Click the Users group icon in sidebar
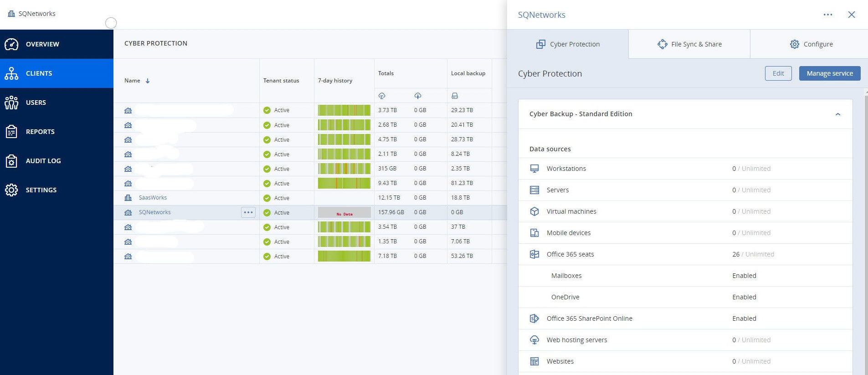 click(x=11, y=103)
